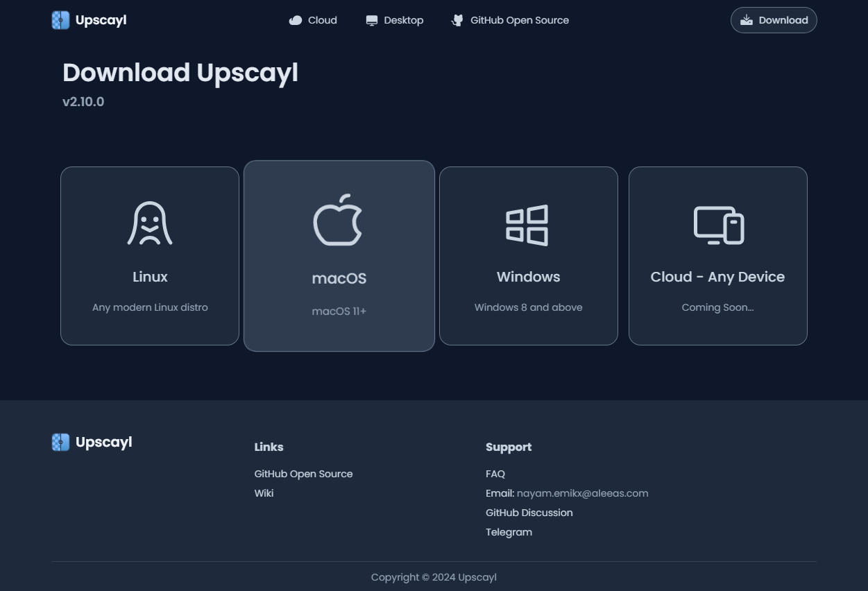Select the Windows card title

click(x=529, y=277)
